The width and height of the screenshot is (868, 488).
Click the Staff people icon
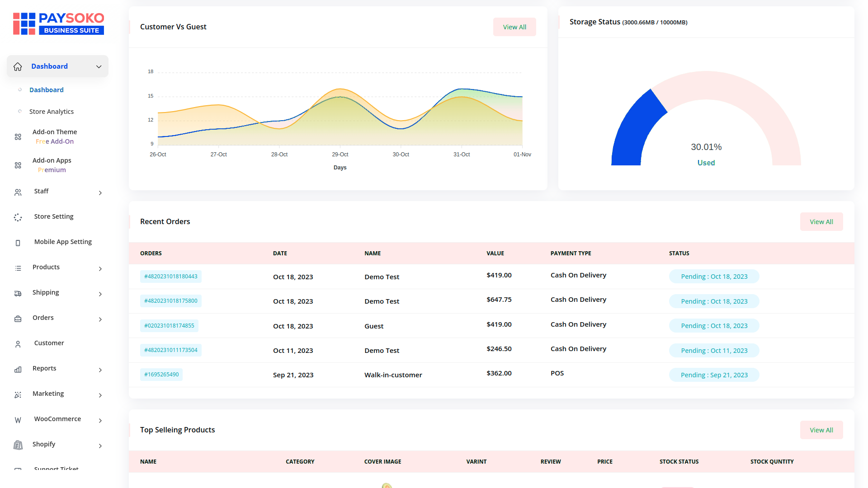click(18, 192)
